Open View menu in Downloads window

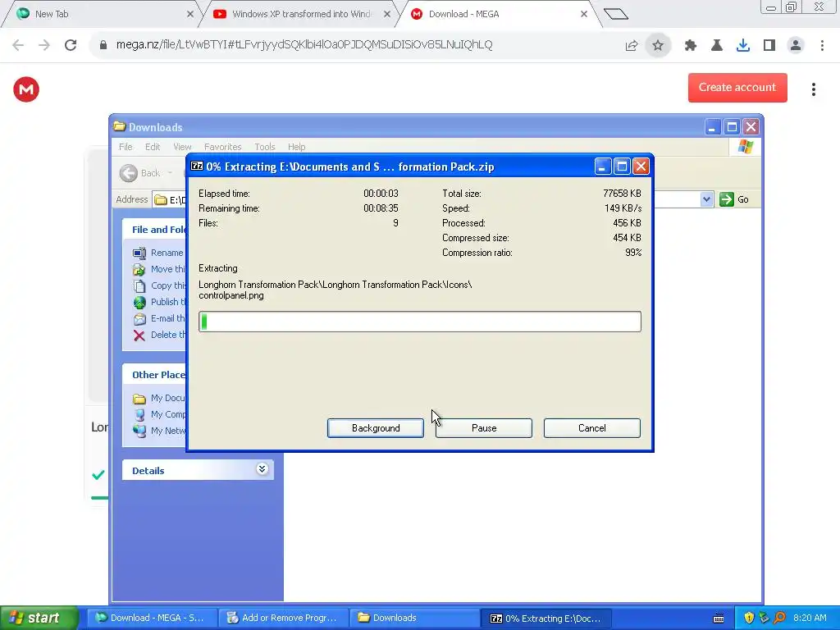tap(182, 147)
